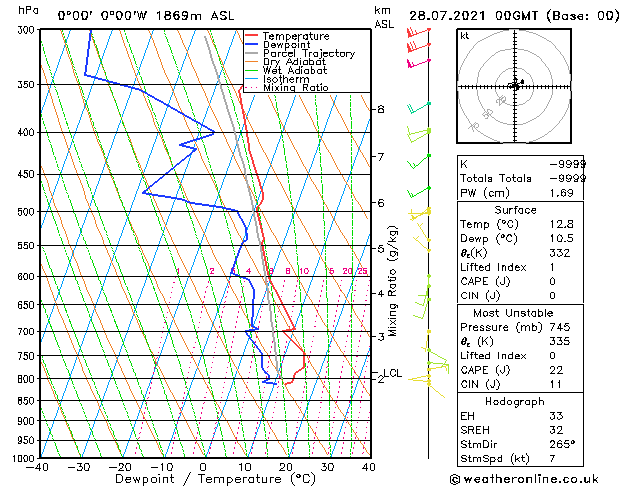Click the Dewpoint / Temperature axis title
The width and height of the screenshot is (629, 486).
coord(215,479)
